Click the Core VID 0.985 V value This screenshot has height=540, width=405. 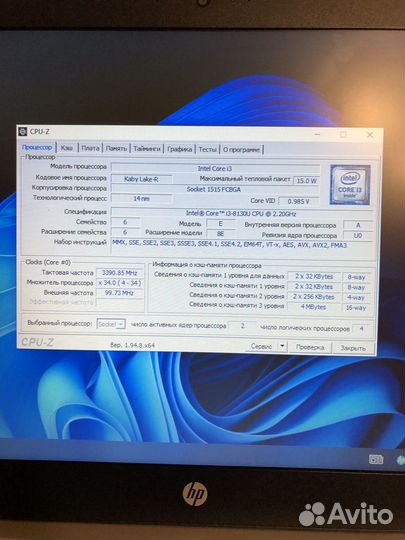point(298,201)
